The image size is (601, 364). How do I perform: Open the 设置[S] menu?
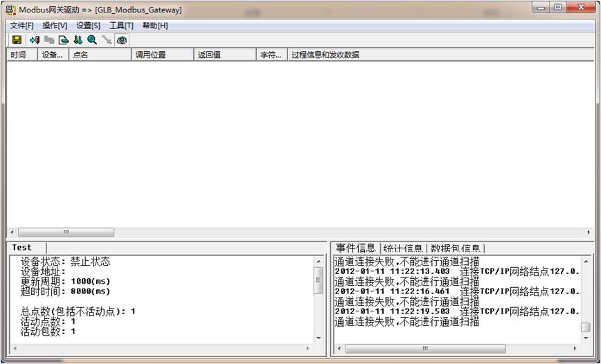point(88,26)
